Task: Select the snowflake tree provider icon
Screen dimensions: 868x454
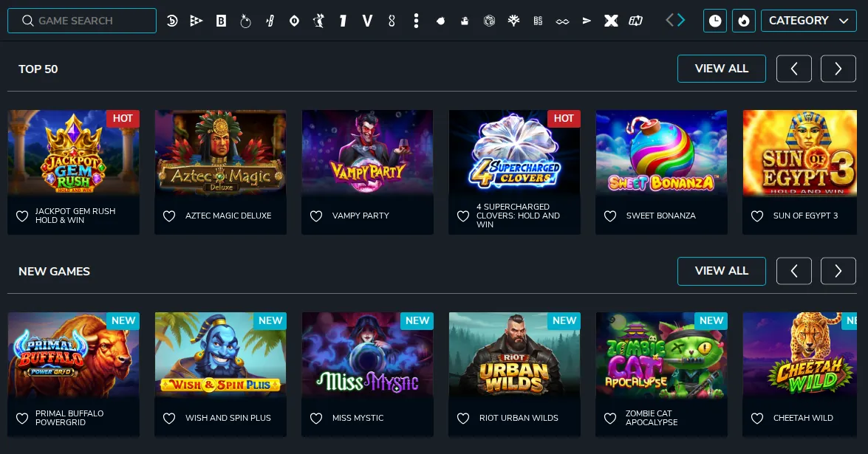Action: tap(513, 21)
